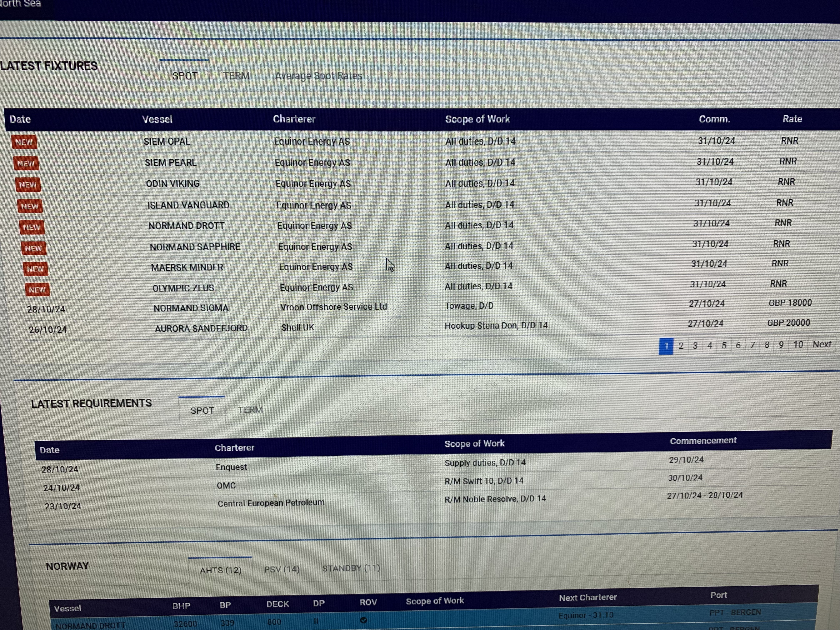The image size is (840, 630).
Task: Click Next Charterer header in Norway table
Action: pyautogui.click(x=588, y=598)
